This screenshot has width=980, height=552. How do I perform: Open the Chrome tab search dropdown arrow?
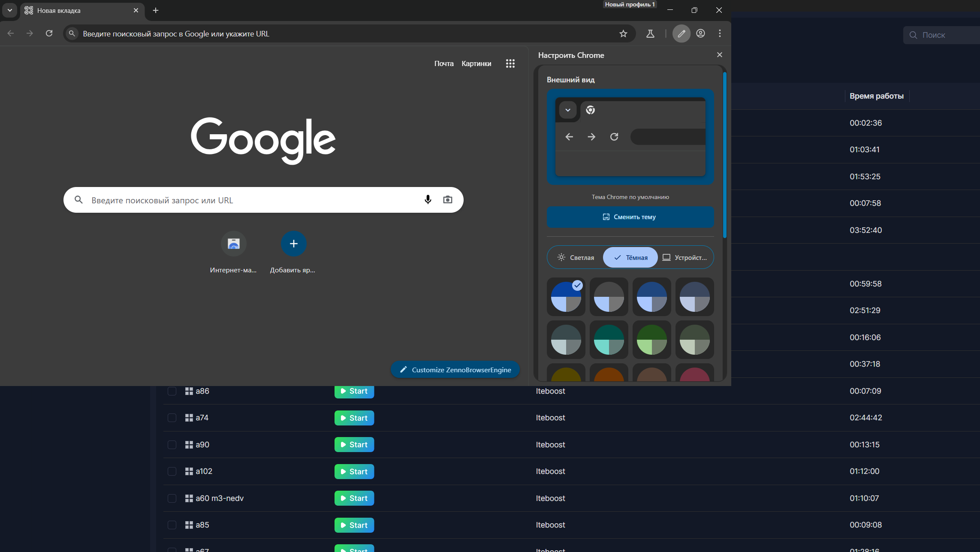pyautogui.click(x=9, y=10)
